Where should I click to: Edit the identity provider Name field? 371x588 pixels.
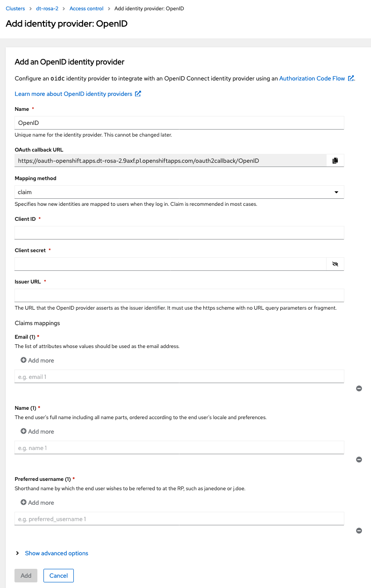click(x=179, y=123)
